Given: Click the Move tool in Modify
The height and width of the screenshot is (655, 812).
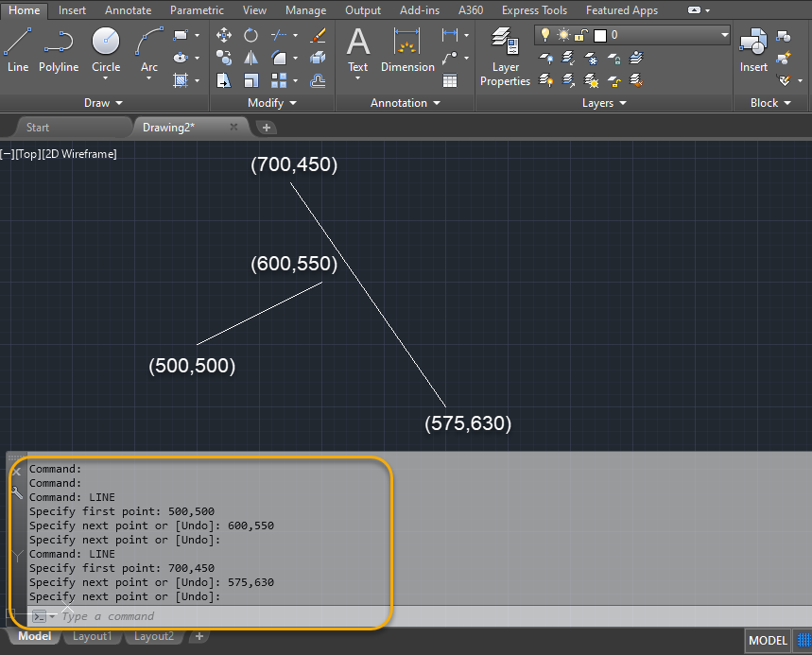Looking at the screenshot, I should coord(224,35).
